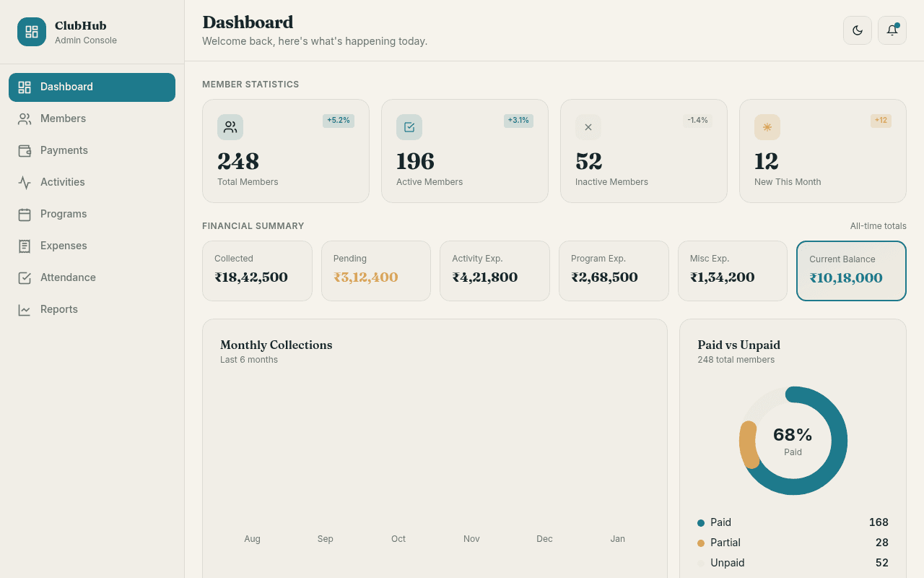924x578 pixels.
Task: Click the Partial legend color dot
Action: (x=701, y=543)
